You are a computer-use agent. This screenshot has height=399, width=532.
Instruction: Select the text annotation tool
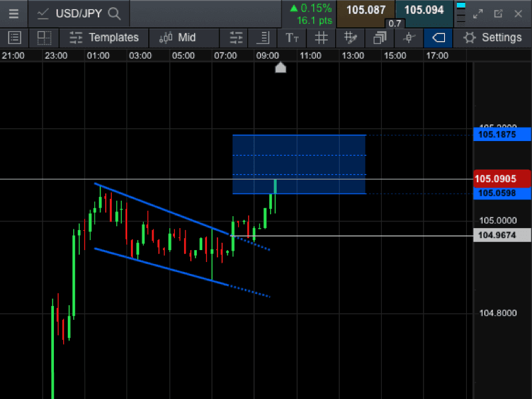tap(292, 38)
